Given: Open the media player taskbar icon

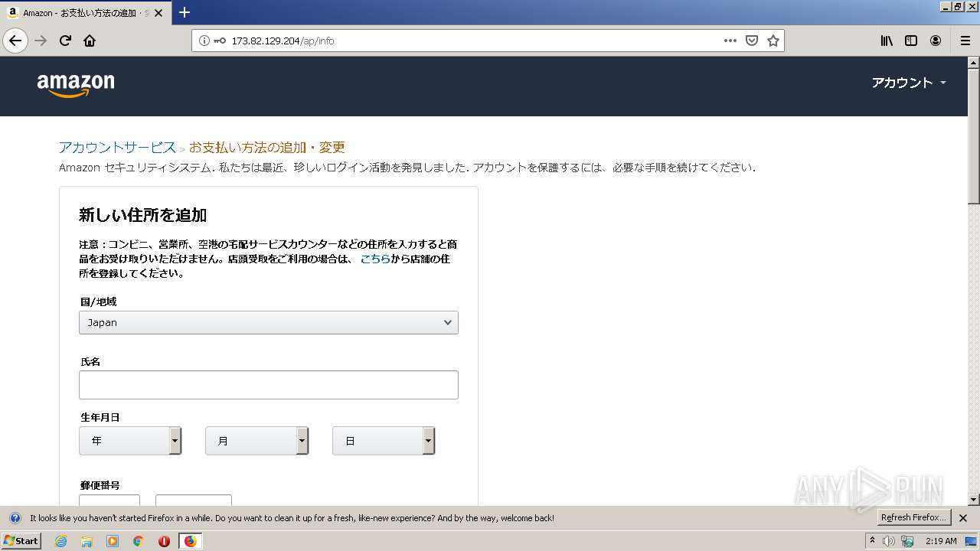Looking at the screenshot, I should pos(113,541).
